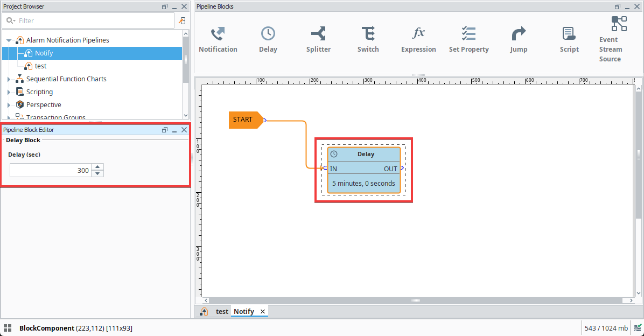Click the START block on canvas
Image resolution: width=644 pixels, height=336 pixels.
pos(246,120)
